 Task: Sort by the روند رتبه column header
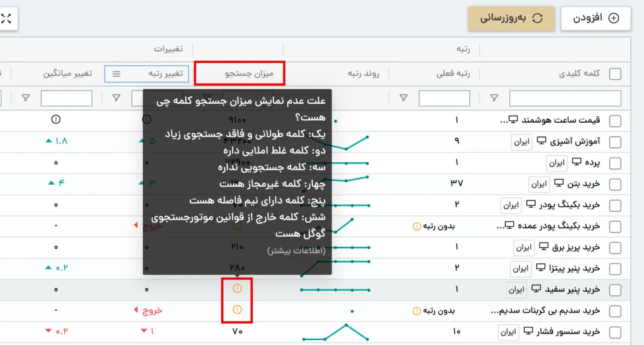[363, 74]
